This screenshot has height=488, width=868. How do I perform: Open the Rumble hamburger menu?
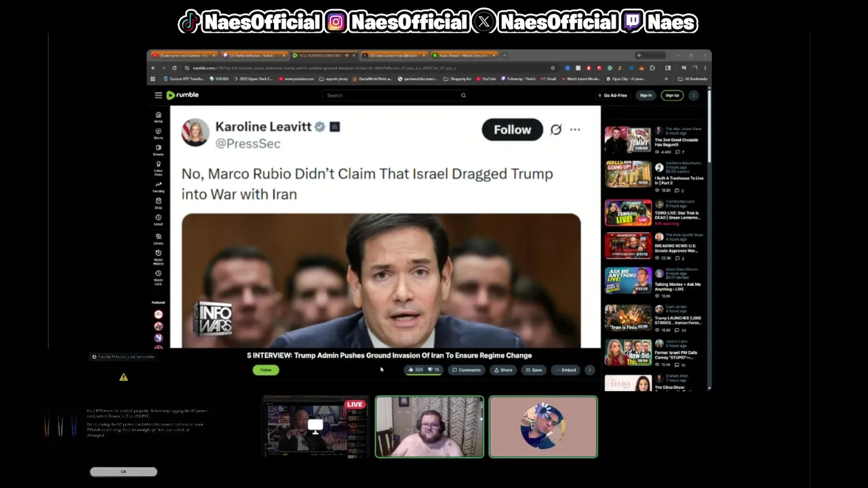point(158,96)
